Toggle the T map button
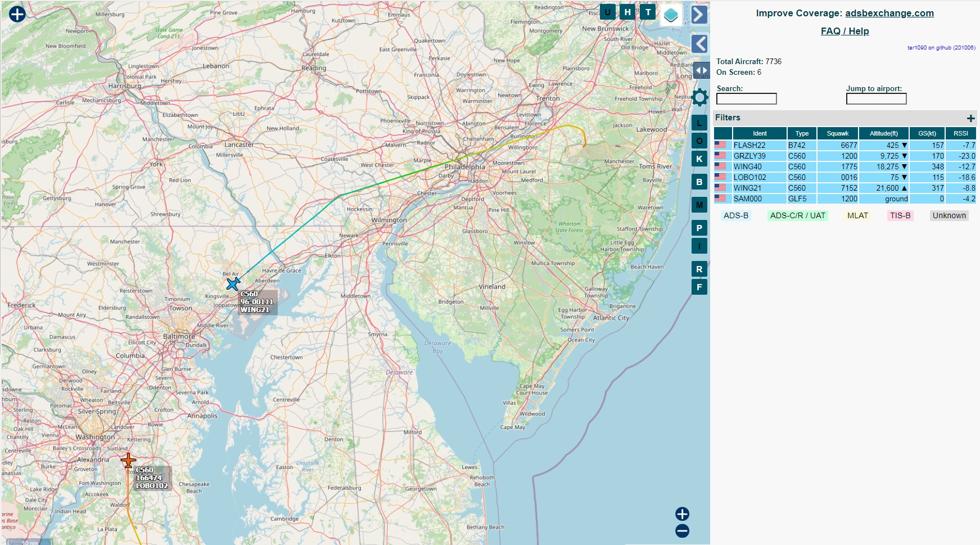 (x=648, y=12)
